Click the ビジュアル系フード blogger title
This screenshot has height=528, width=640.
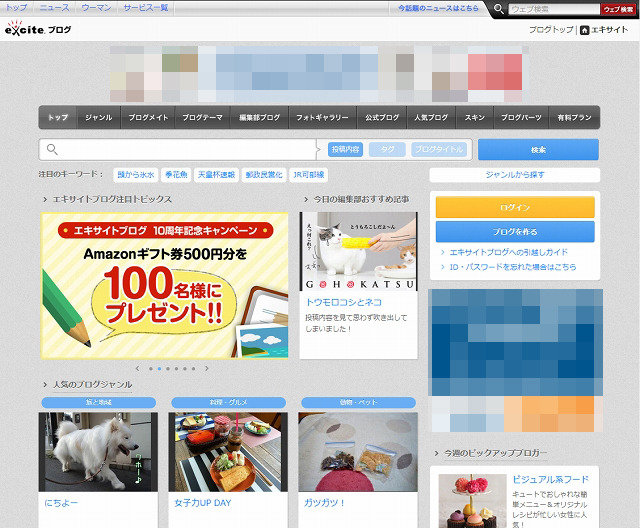(x=550, y=479)
